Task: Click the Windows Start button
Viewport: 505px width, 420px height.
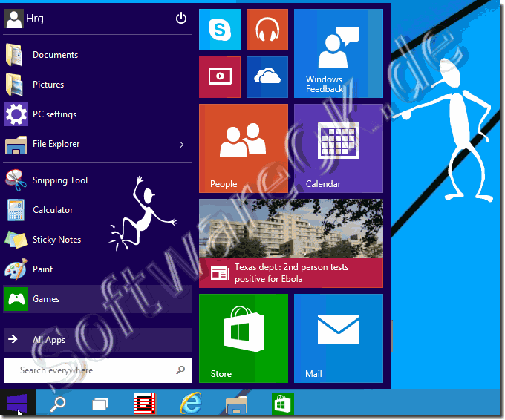Action: point(17,403)
